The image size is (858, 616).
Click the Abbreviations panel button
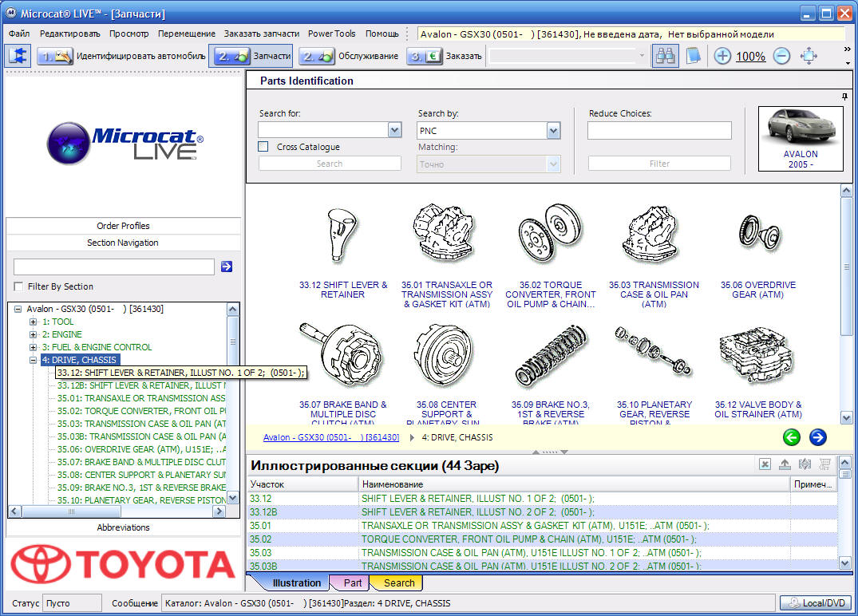(123, 527)
